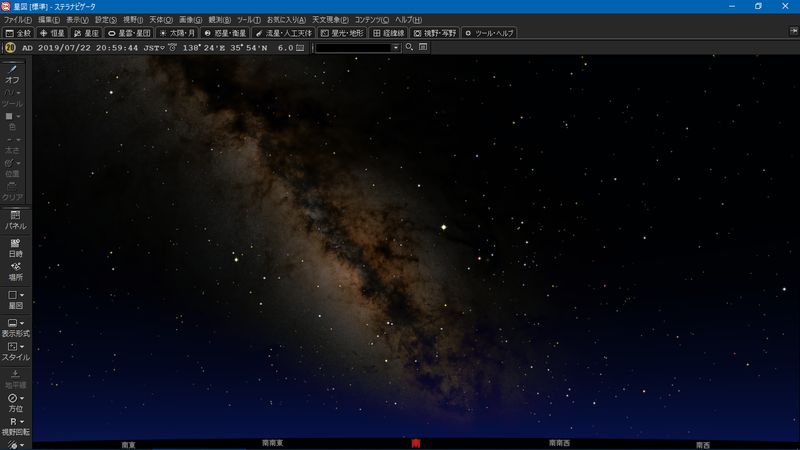Click the 日時 (date/time) sidebar icon
The width and height of the screenshot is (800, 450).
[15, 247]
